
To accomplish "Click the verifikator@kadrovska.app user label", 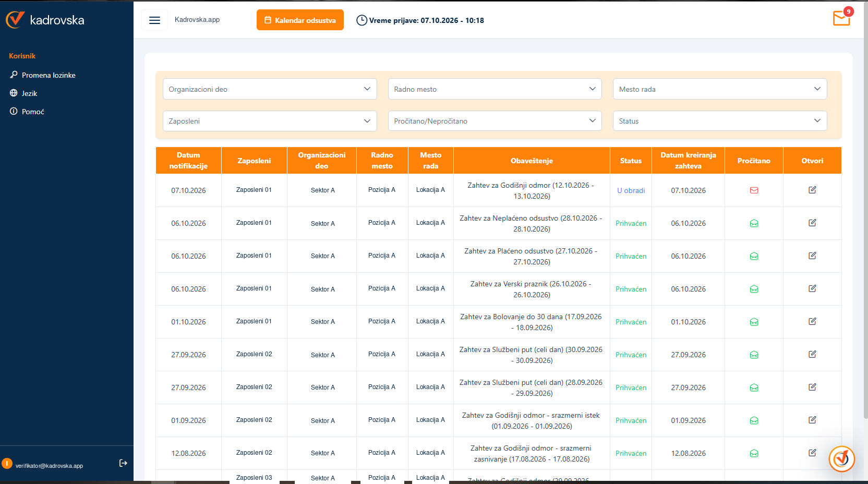I will pos(49,466).
